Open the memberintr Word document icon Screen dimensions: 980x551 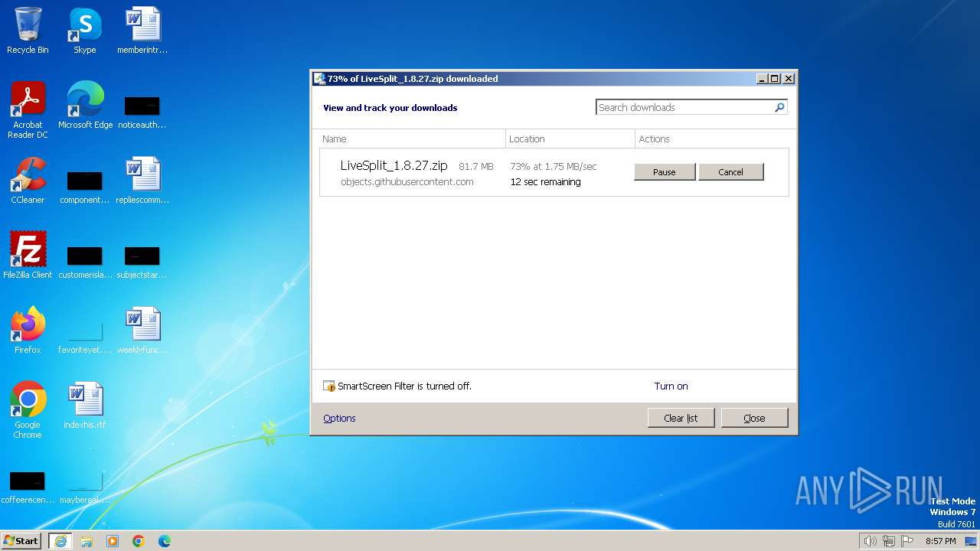[142, 31]
